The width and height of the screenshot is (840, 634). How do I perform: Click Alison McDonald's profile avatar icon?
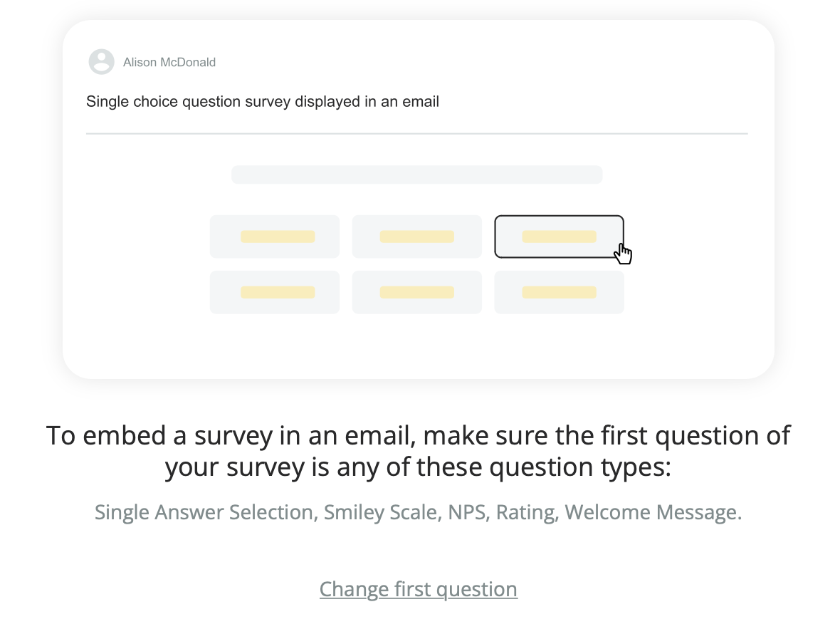(x=101, y=62)
